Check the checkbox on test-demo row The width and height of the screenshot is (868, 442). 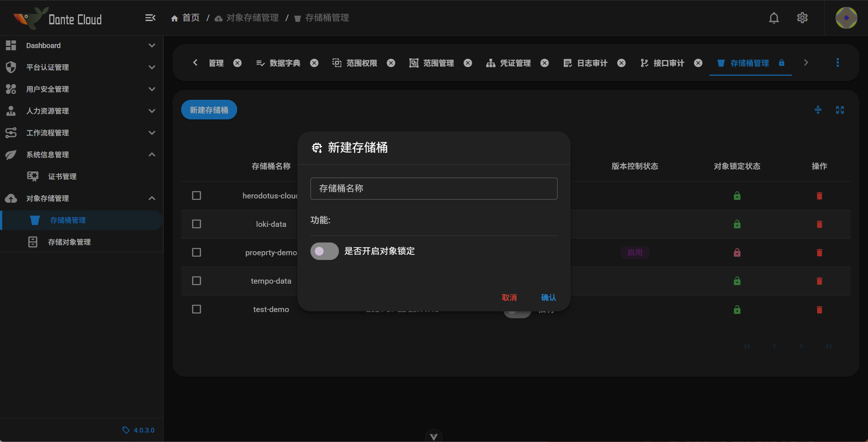point(196,309)
